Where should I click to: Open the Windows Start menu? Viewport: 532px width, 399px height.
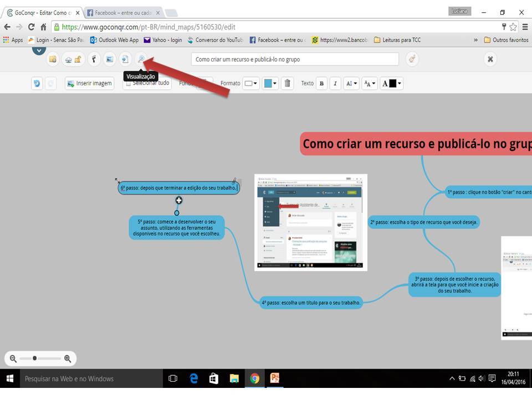pos(10,378)
